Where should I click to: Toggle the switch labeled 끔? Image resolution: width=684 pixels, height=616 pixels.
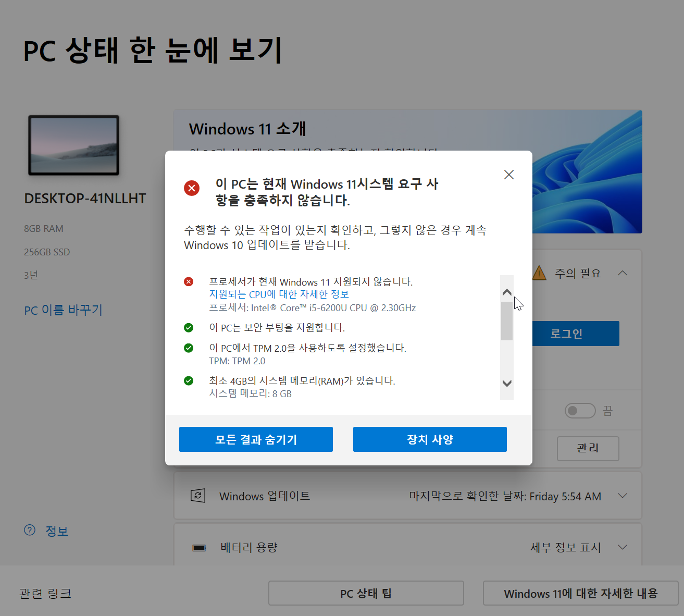(580, 411)
